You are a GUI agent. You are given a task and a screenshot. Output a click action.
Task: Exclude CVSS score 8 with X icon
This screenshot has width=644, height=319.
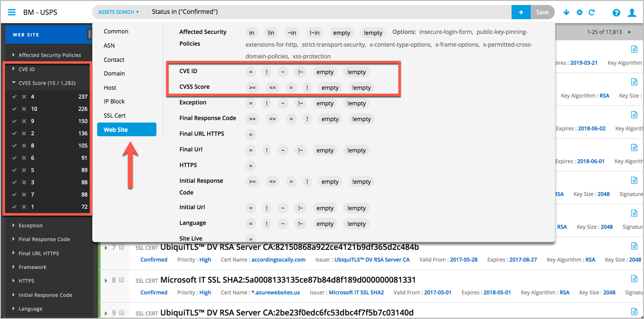(24, 146)
